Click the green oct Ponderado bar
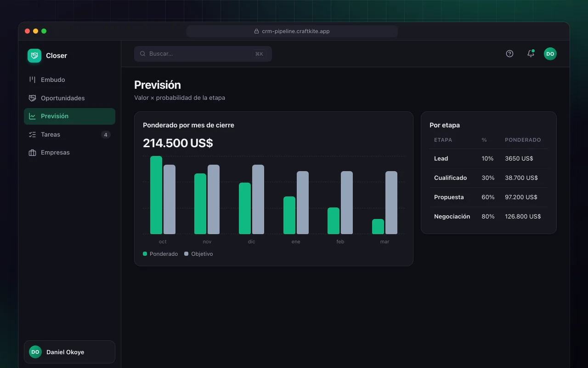This screenshot has height=368, width=588. [x=156, y=195]
